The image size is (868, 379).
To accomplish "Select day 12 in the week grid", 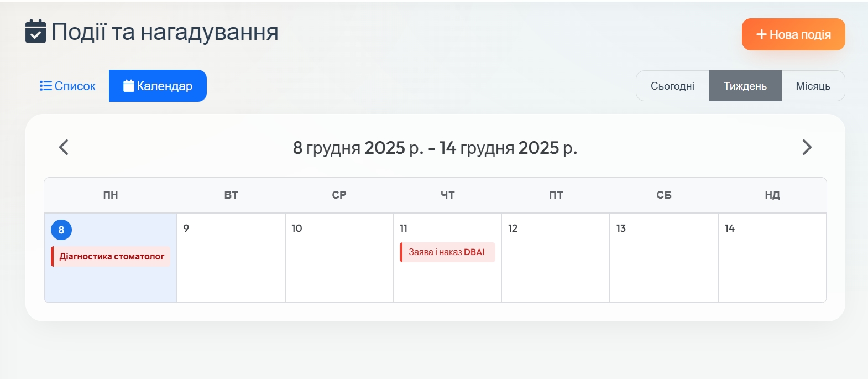I will 555,266.
